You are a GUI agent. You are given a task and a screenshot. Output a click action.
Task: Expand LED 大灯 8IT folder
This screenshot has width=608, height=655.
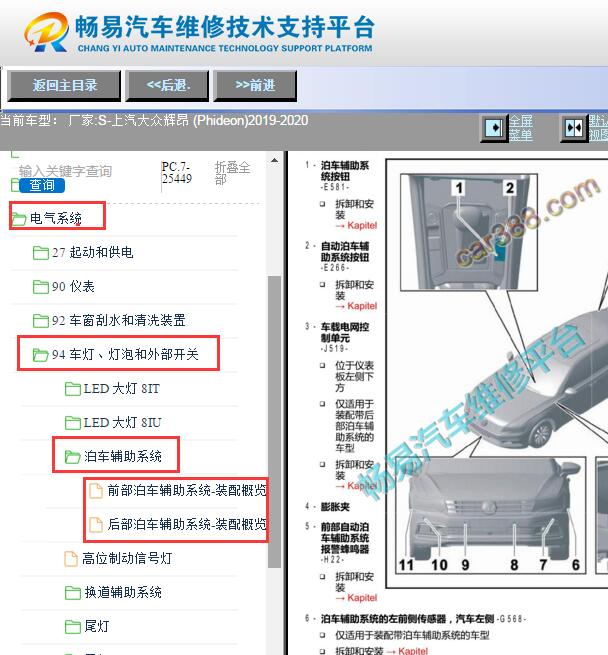tap(122, 388)
